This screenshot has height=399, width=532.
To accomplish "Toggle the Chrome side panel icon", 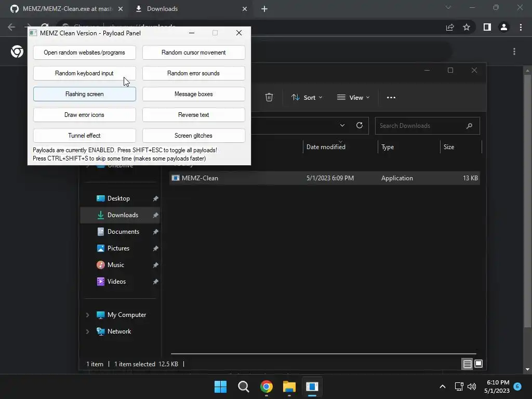I will 487,27.
